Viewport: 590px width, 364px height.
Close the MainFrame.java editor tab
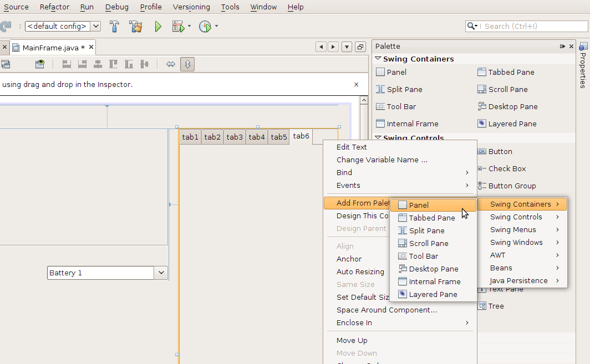pyautogui.click(x=91, y=47)
